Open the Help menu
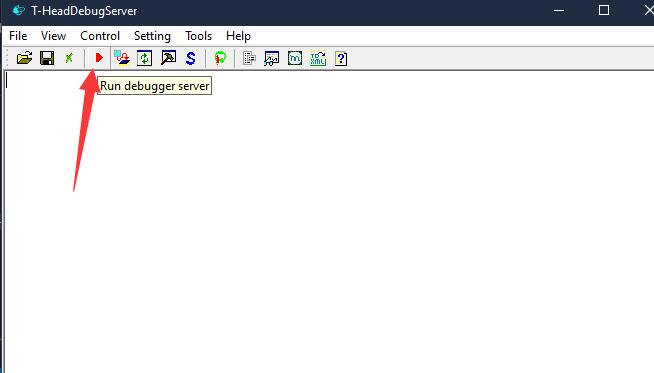This screenshot has height=373, width=654. coord(238,36)
